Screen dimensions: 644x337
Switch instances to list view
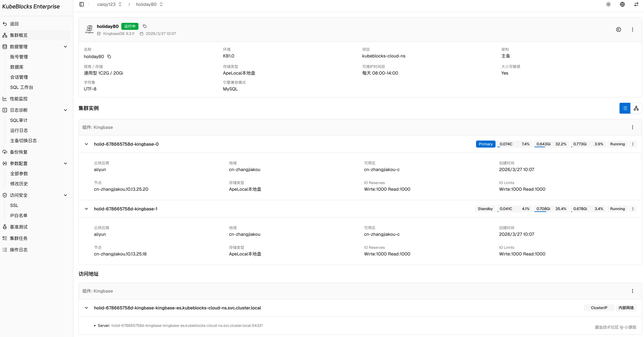coord(625,108)
